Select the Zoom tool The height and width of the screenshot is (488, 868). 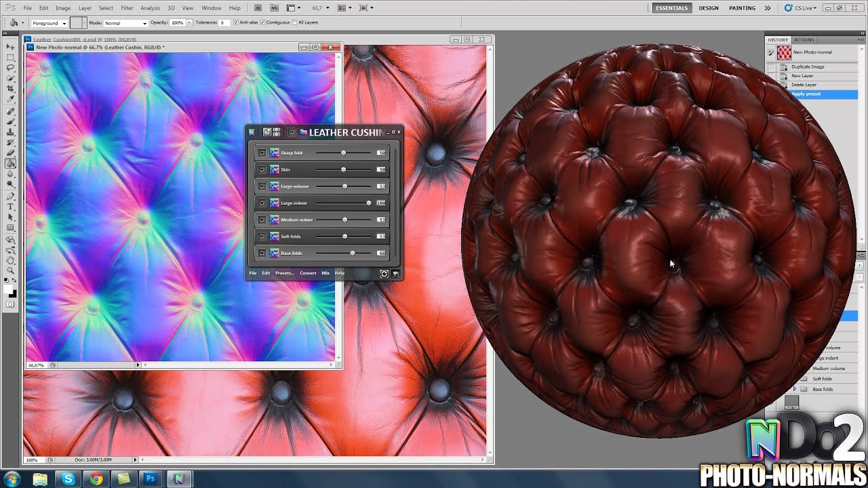point(11,270)
